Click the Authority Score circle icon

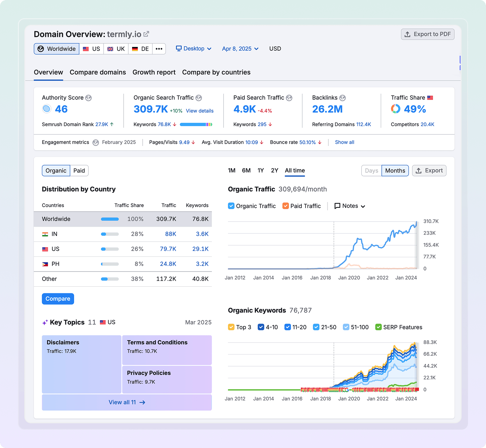point(46,109)
